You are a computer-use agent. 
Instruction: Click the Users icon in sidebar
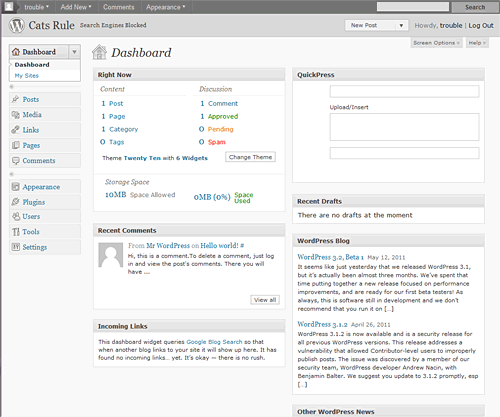(16, 216)
